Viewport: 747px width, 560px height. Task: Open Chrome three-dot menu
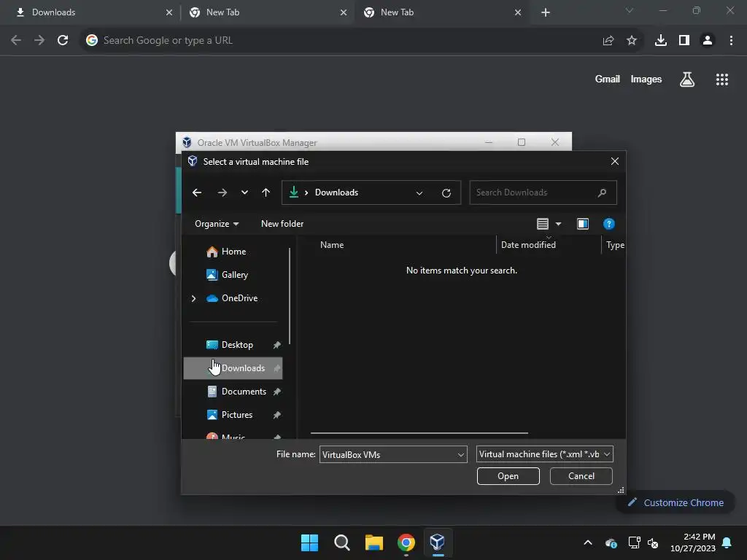(x=731, y=41)
